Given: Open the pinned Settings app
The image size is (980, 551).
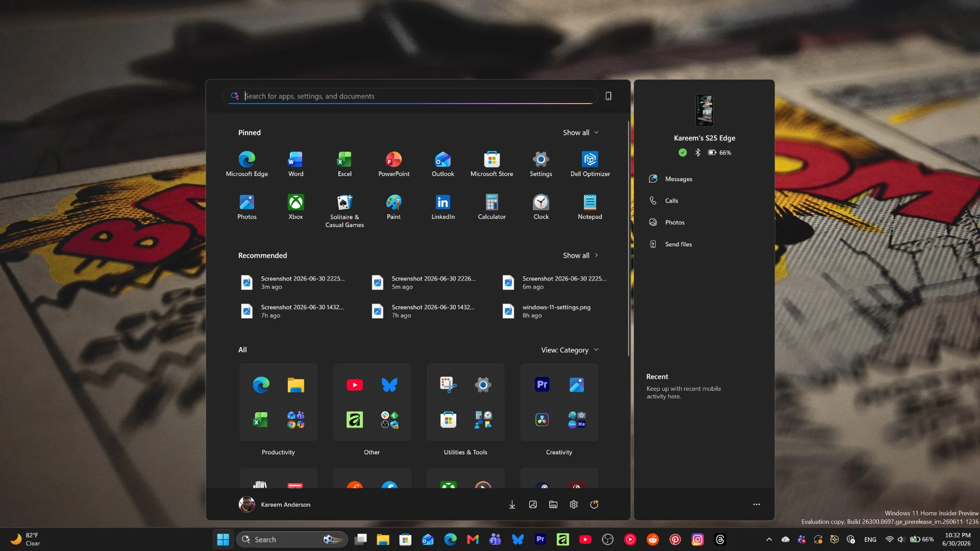Looking at the screenshot, I should pyautogui.click(x=541, y=164).
